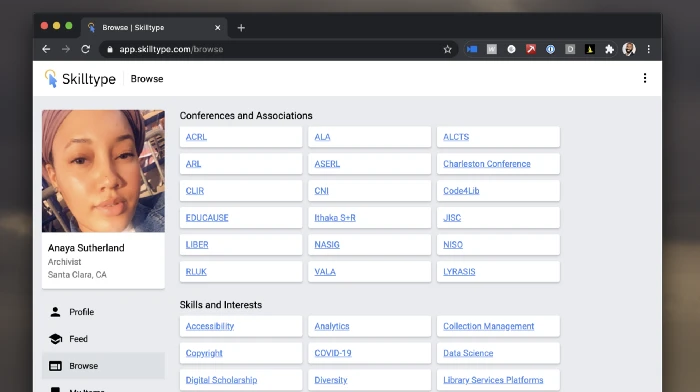
Task: Click the gray D extension icon
Action: coord(570,49)
